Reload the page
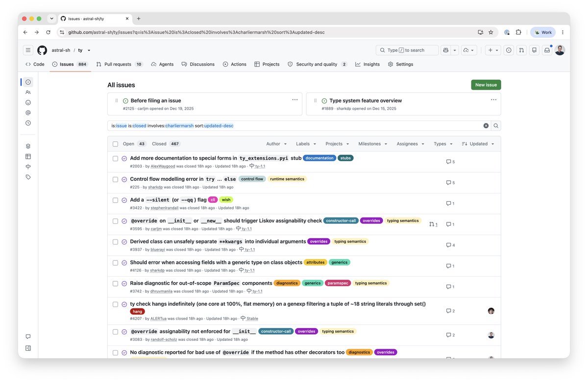This screenshot has width=588, height=382. 48,32
